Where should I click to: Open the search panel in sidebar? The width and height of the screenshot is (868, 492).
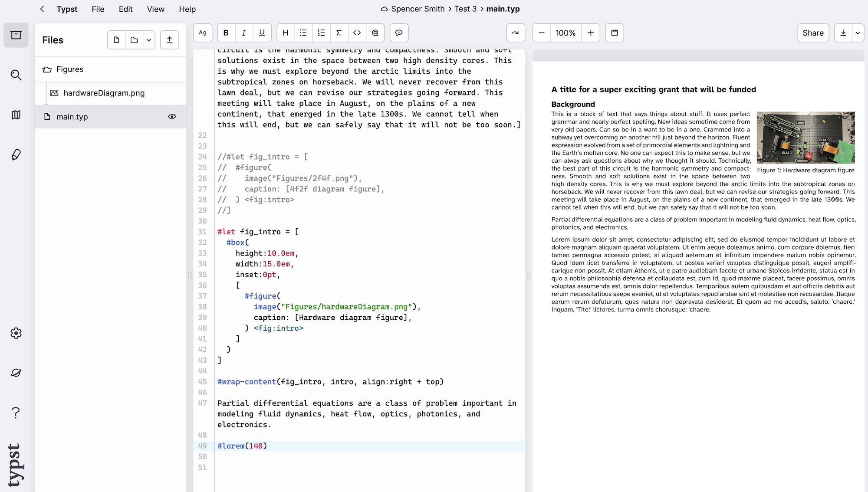coord(16,75)
